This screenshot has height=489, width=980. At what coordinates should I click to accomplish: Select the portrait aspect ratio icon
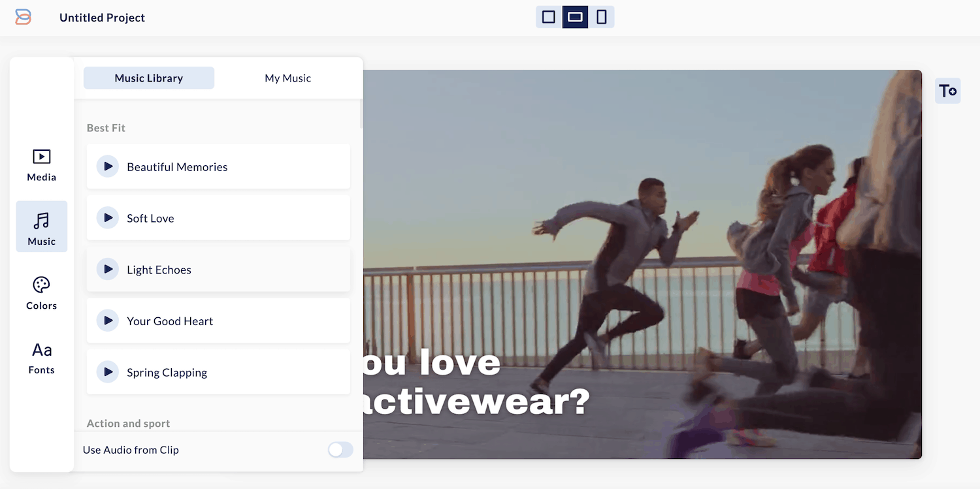[x=602, y=17]
